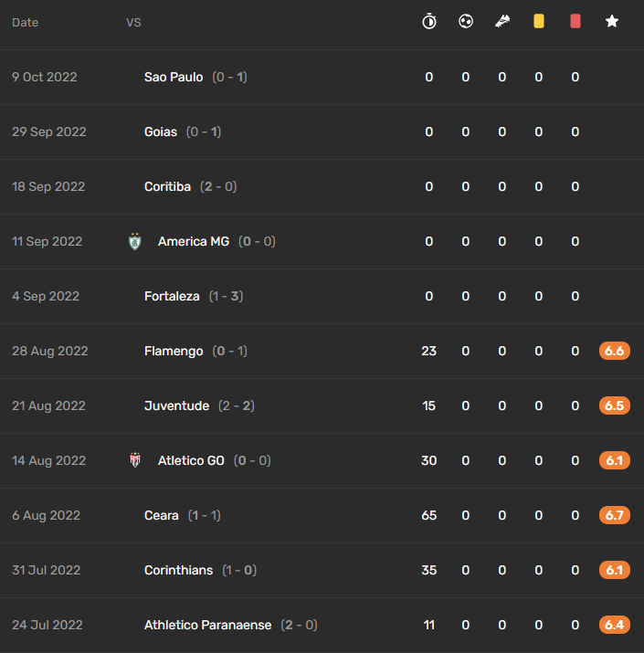Select the 18 Sep 2022 Coritiba row

coord(322,186)
